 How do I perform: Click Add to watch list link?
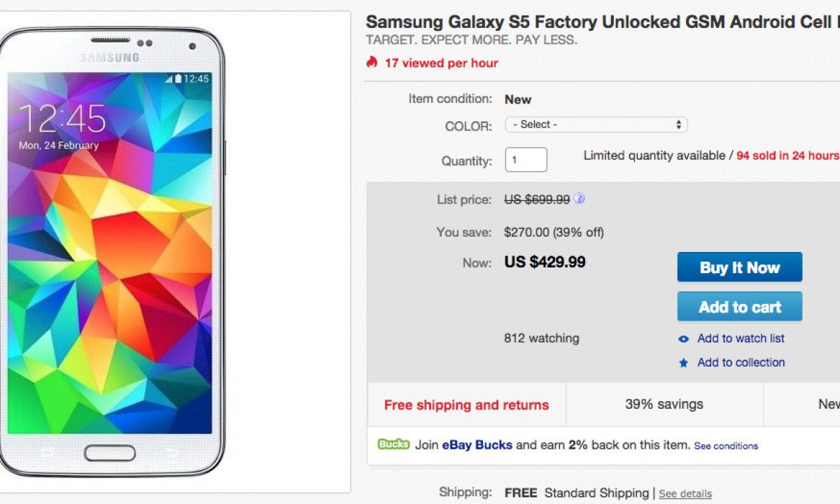tap(741, 338)
